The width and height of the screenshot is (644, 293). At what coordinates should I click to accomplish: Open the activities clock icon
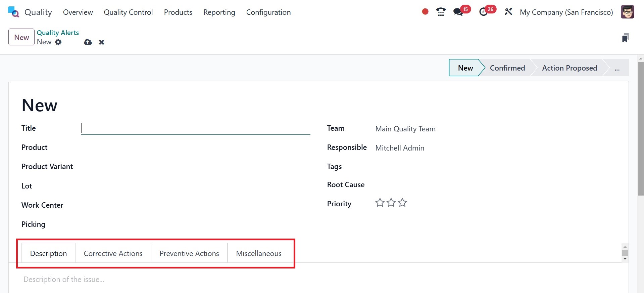coord(483,12)
